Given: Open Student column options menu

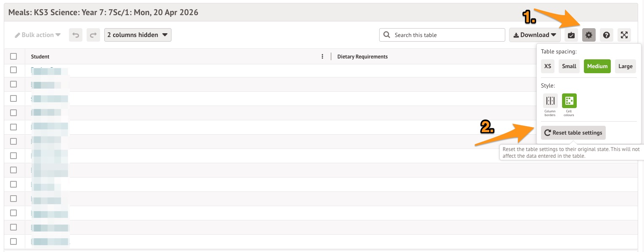Looking at the screenshot, I should coord(322,56).
